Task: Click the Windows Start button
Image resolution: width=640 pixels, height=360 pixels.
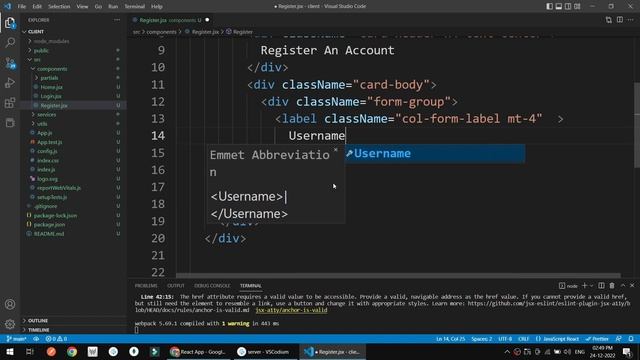Action: 10,351
